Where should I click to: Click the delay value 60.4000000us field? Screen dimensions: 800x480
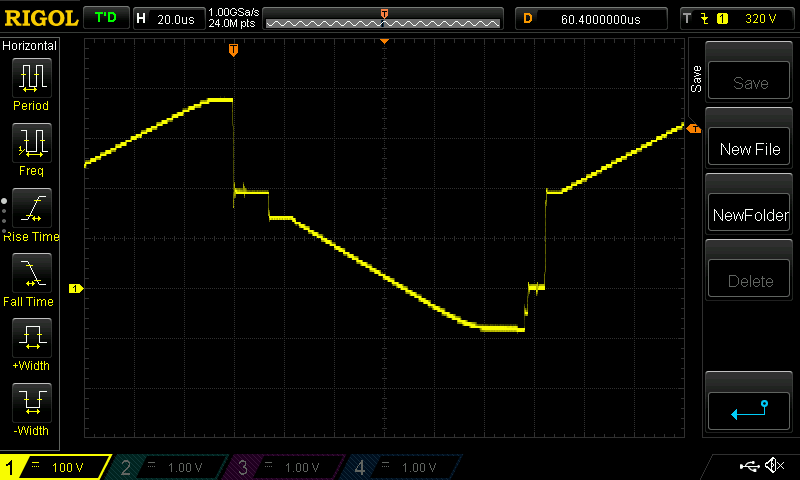coord(601,19)
